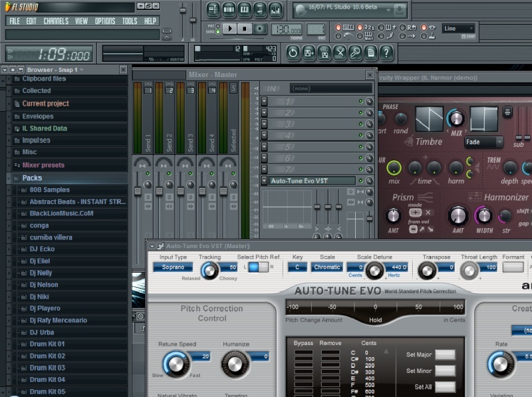Image resolution: width=532 pixels, height=397 pixels.
Task: Click the 3 2 1 countdown icon
Action: 370,27
